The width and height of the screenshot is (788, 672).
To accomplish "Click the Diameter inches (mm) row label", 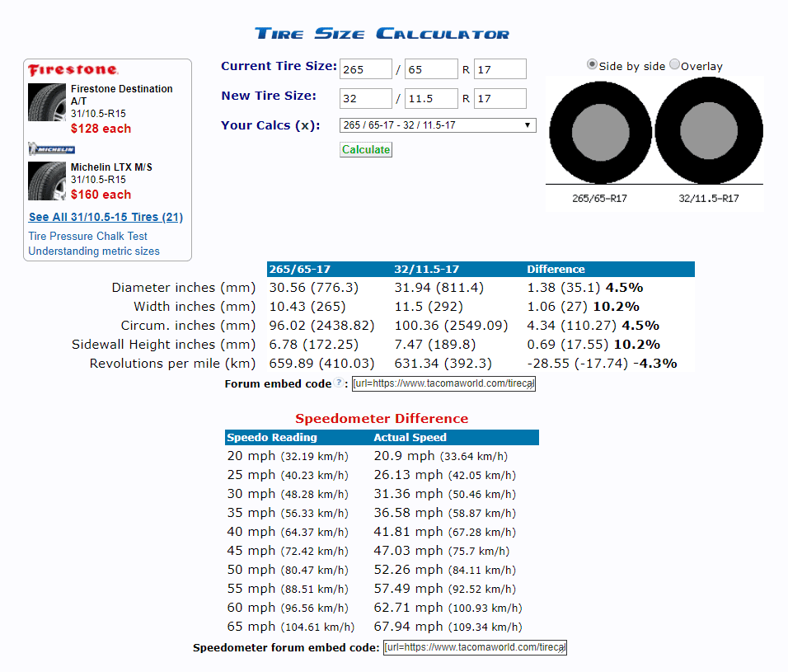I will [x=184, y=288].
